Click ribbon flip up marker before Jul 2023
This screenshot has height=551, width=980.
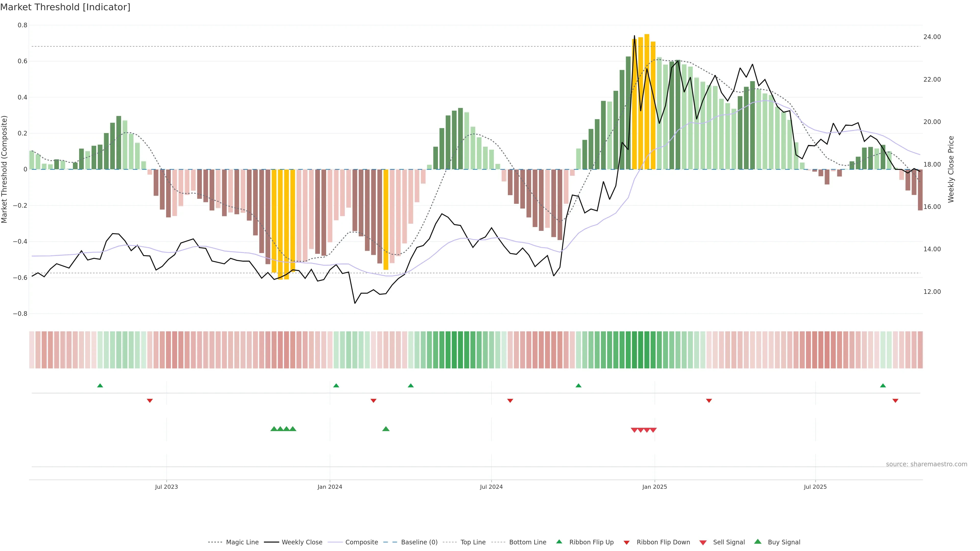coord(100,386)
